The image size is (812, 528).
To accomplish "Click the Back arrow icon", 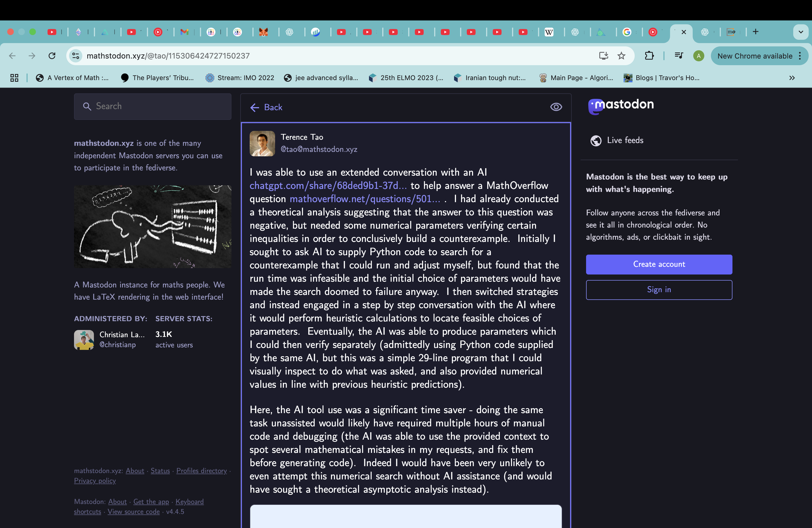I will click(x=255, y=108).
